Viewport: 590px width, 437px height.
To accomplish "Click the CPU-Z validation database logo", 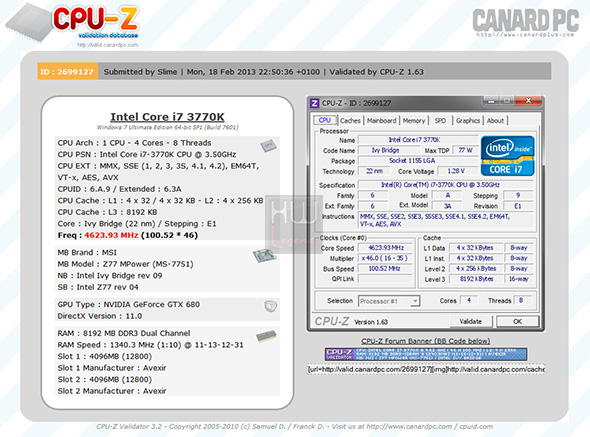I will [73, 23].
